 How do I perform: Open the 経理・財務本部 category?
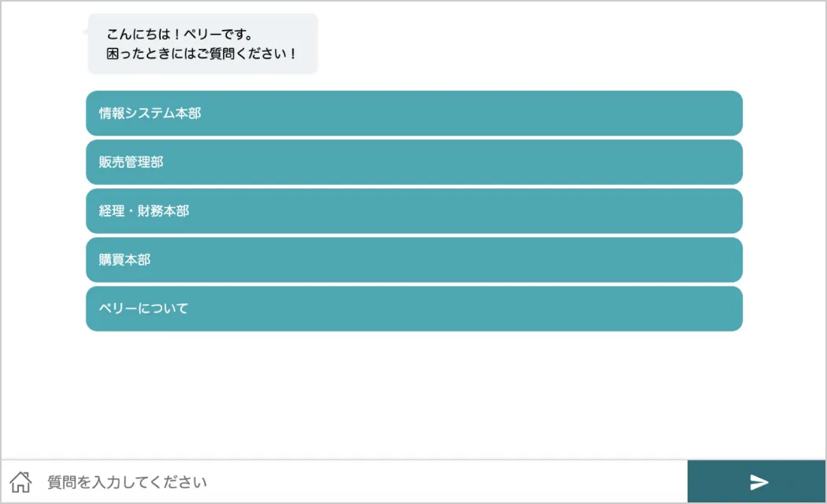(x=414, y=211)
